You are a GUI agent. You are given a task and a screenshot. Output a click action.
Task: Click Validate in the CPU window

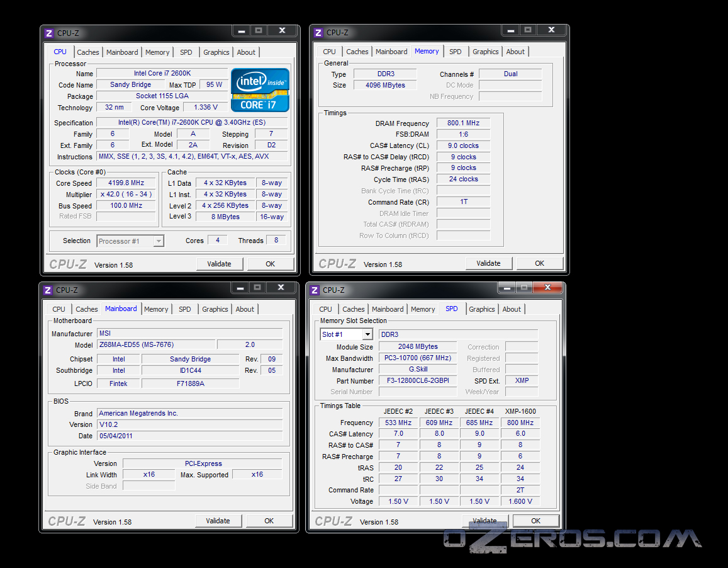(x=219, y=264)
